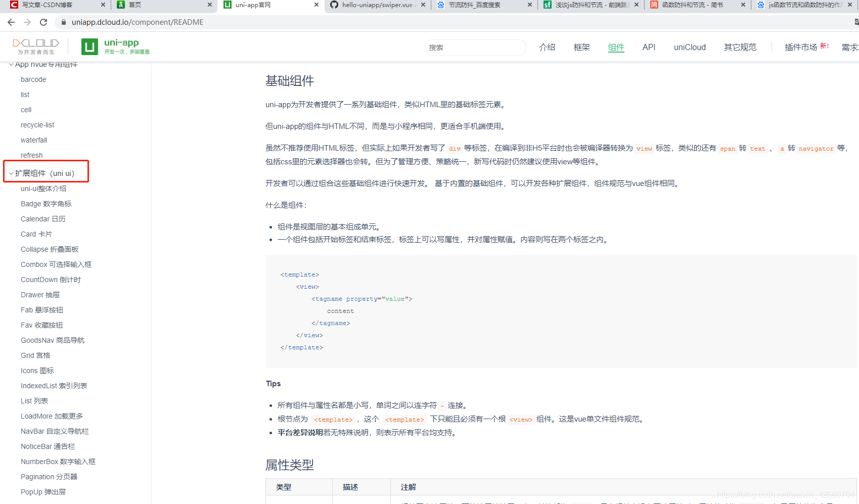
Task: Open Collapse 折叠面板 in sidebar
Action: point(50,249)
